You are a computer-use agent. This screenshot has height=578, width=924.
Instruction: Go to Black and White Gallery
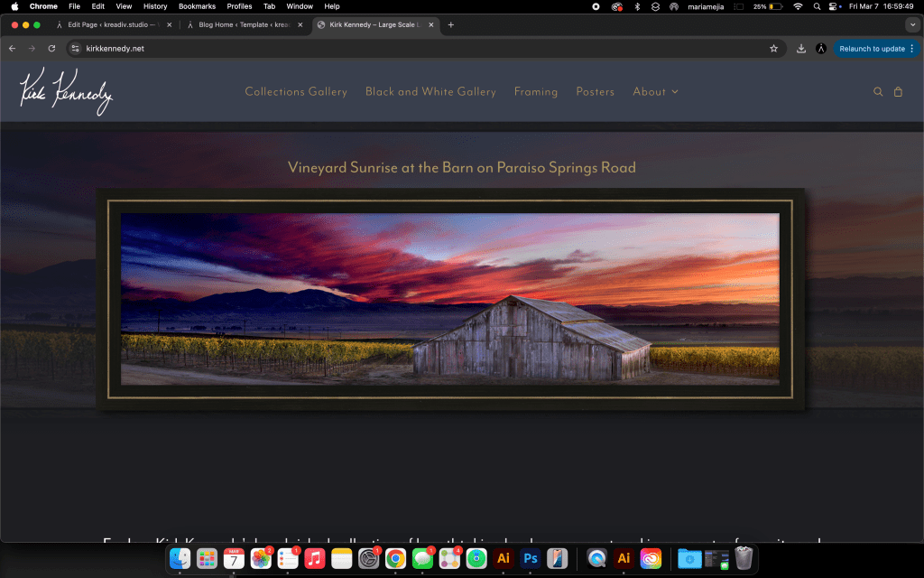[430, 92]
